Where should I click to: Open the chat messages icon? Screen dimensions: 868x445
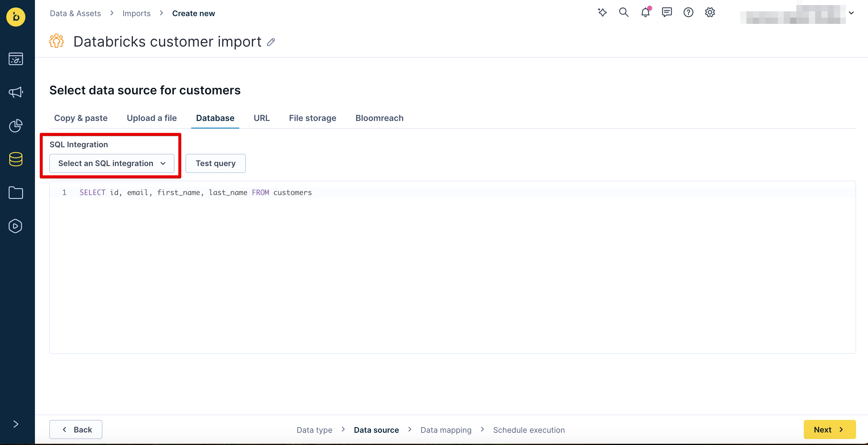click(x=667, y=13)
